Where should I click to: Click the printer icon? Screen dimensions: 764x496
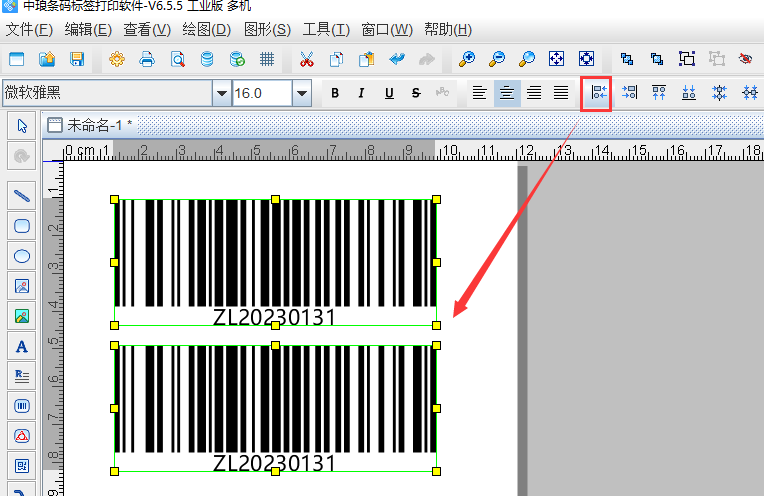(x=147, y=59)
